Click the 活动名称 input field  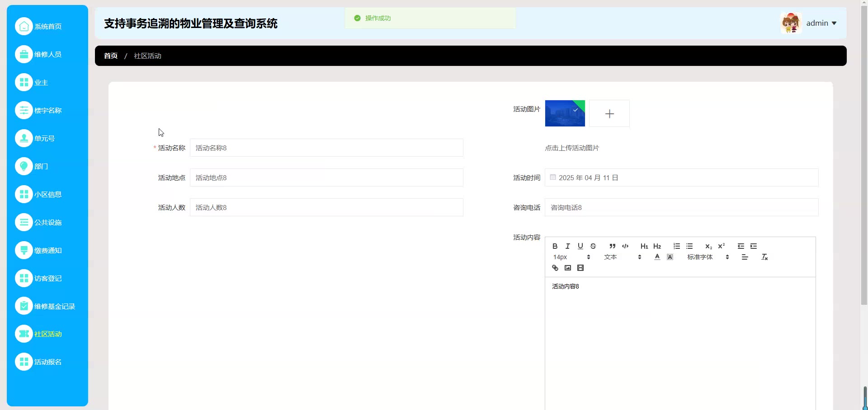click(326, 148)
